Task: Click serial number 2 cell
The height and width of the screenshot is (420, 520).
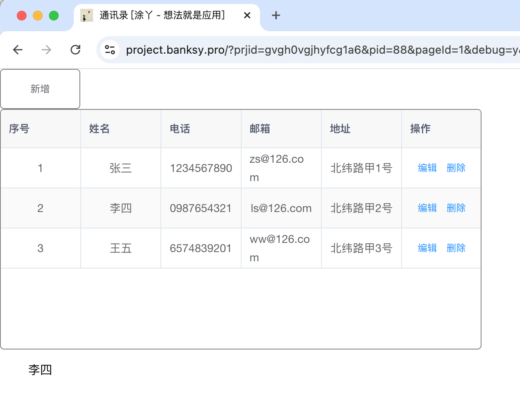Action: click(x=41, y=208)
